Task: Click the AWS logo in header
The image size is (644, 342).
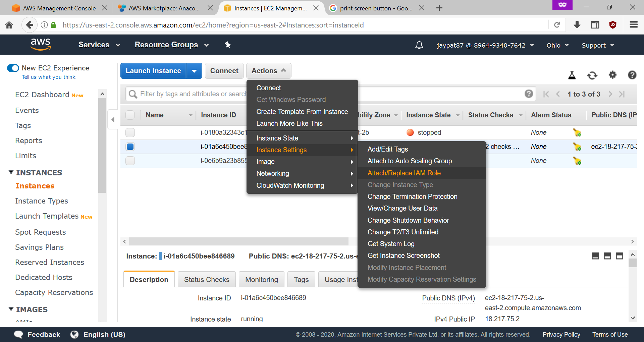Action: point(41,44)
